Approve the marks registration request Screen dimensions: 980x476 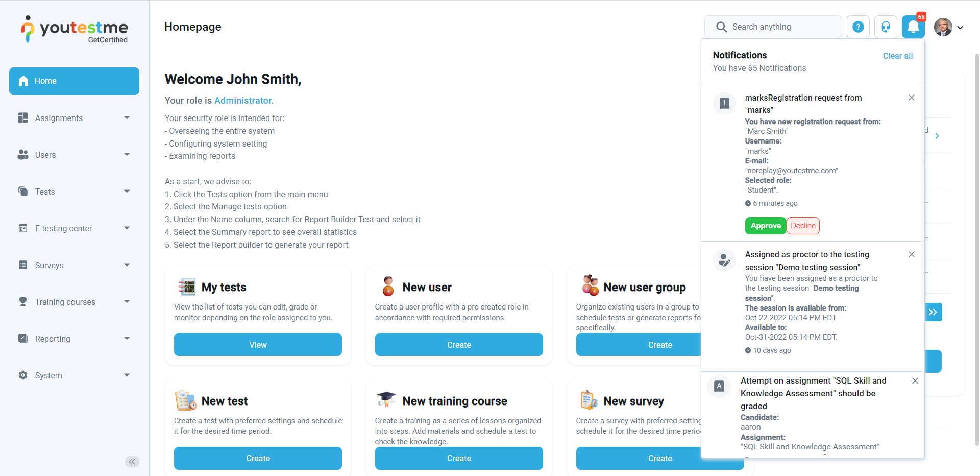765,226
